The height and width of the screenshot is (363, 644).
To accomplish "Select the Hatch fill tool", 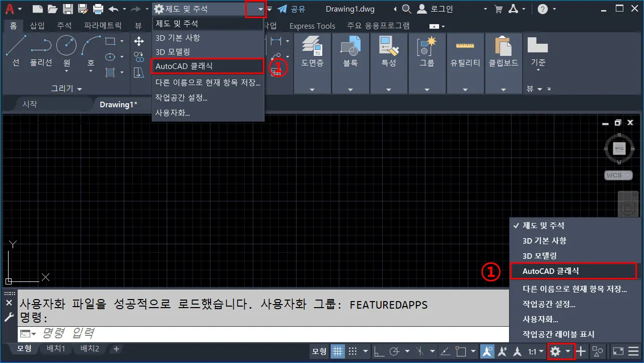I will [110, 72].
